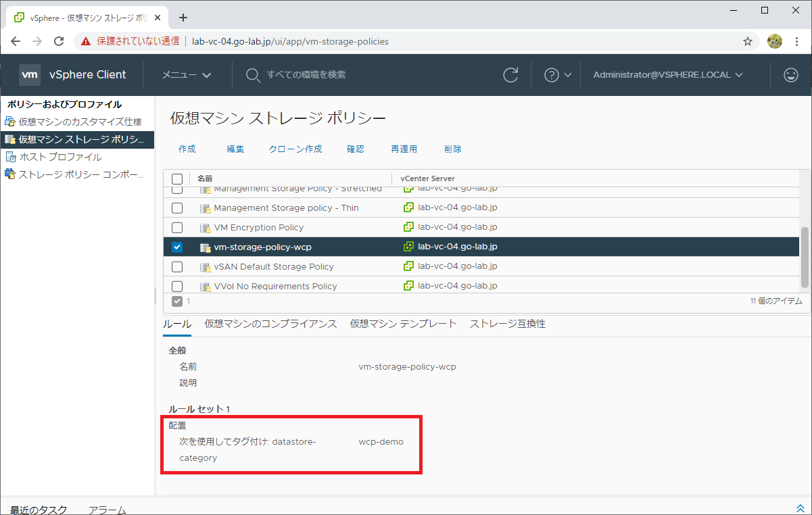This screenshot has width=812, height=515.
Task: Click the vCenter icon in vm-storage-policy-wcp row
Action: click(408, 247)
